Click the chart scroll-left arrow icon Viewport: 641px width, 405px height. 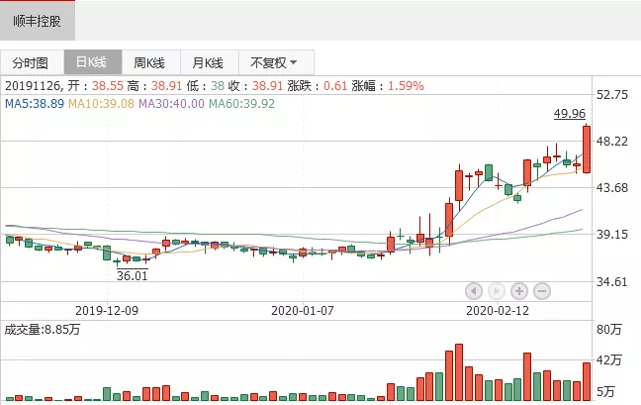474,291
